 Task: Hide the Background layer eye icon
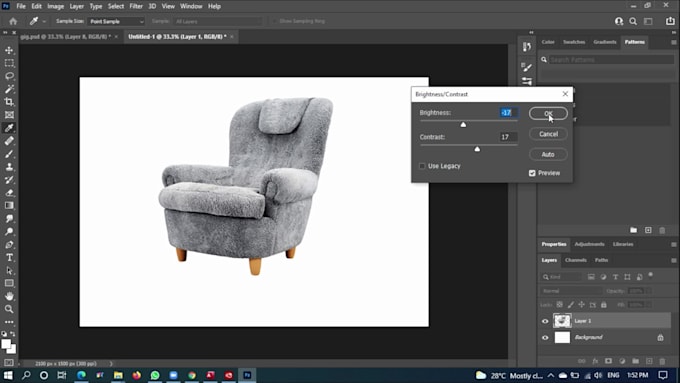tap(545, 337)
